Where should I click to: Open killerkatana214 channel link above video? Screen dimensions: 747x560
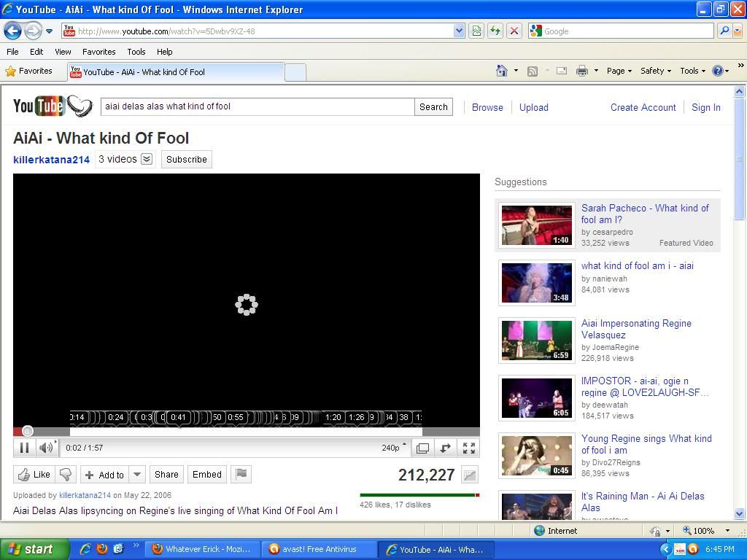pyautogui.click(x=52, y=160)
